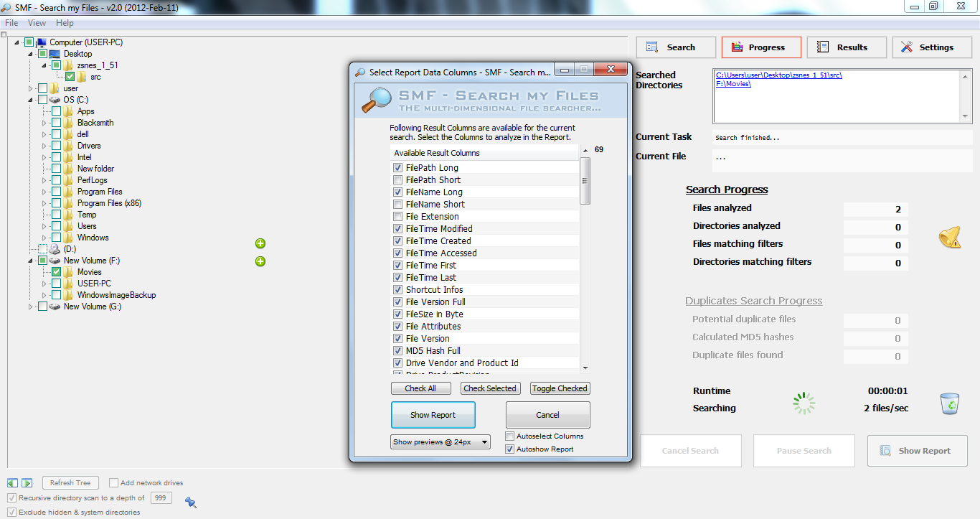The width and height of the screenshot is (980, 519).
Task: Expand the Drivers folder node
Action: click(44, 146)
